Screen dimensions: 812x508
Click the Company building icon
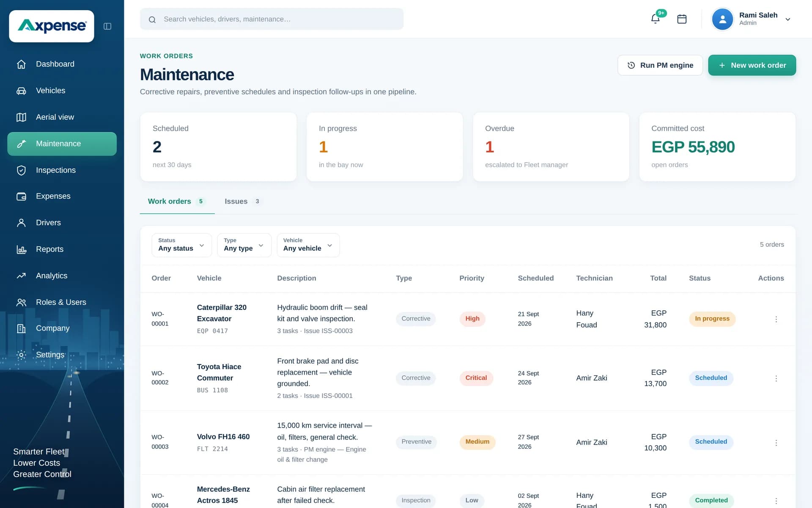(21, 329)
